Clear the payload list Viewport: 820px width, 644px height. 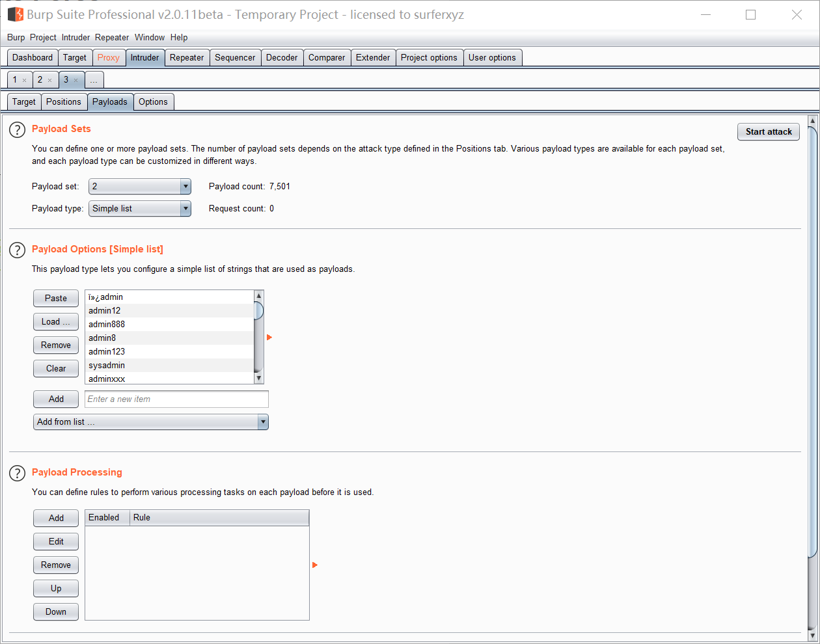(56, 369)
